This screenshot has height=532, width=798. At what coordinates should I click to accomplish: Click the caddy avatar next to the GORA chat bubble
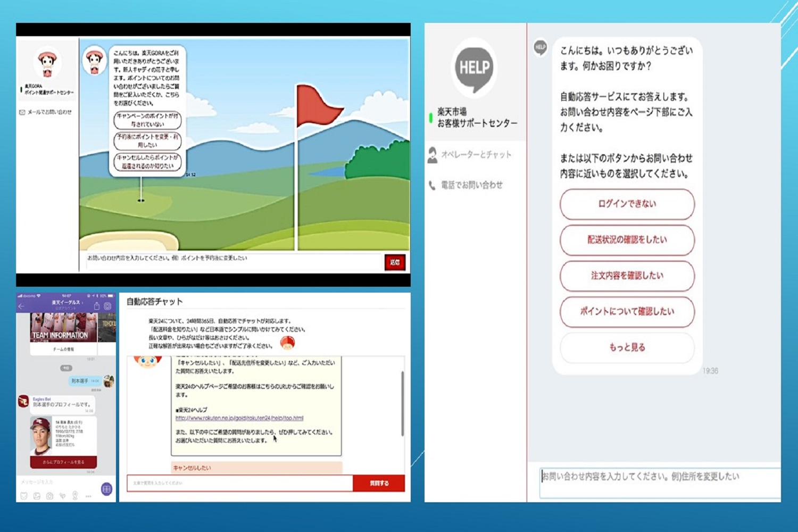click(95, 61)
